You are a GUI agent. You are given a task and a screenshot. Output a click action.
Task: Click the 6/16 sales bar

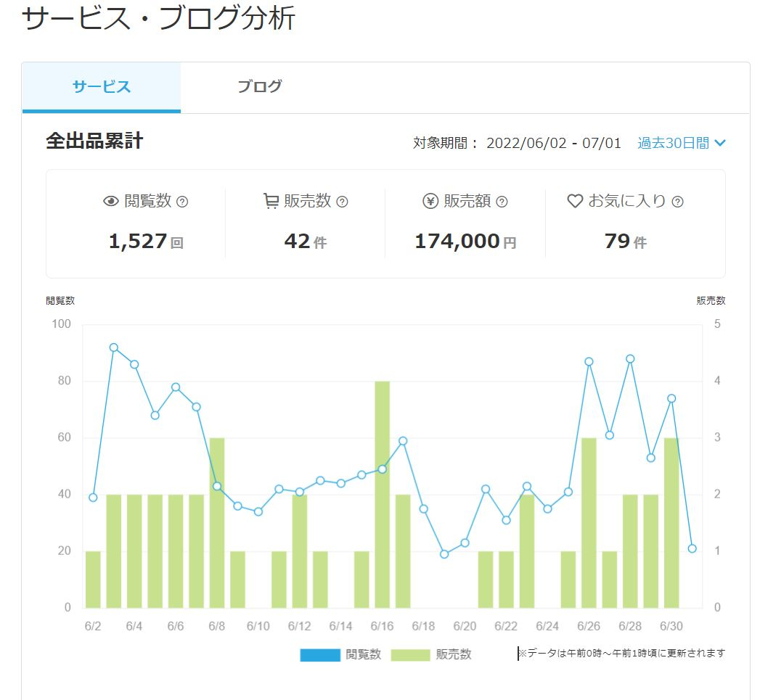pos(383,494)
